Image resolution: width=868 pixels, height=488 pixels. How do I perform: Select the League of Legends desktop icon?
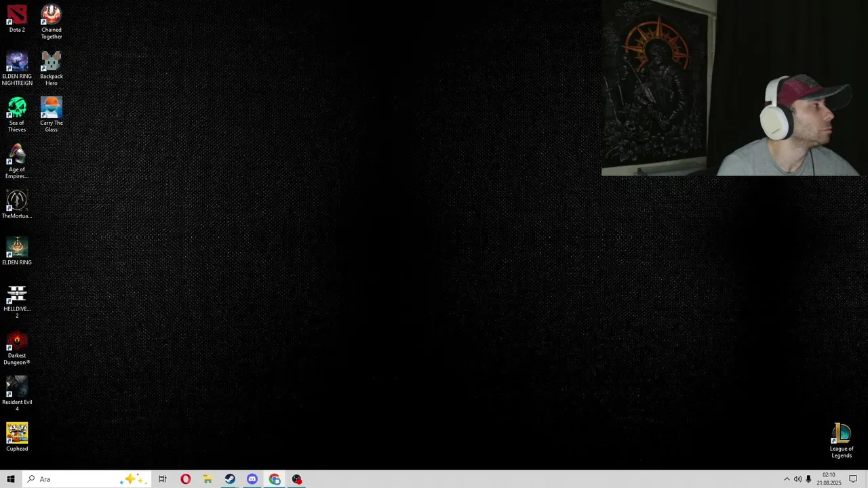click(x=842, y=441)
